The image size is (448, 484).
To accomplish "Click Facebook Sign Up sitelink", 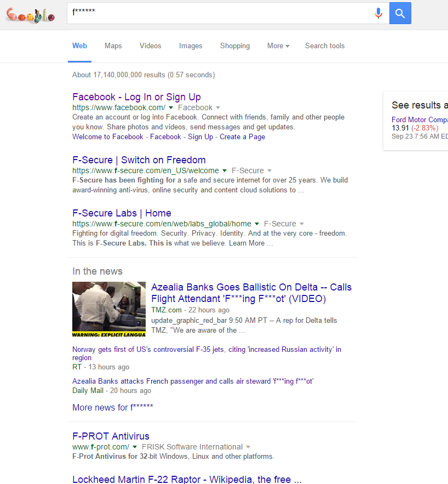I will (x=200, y=137).
